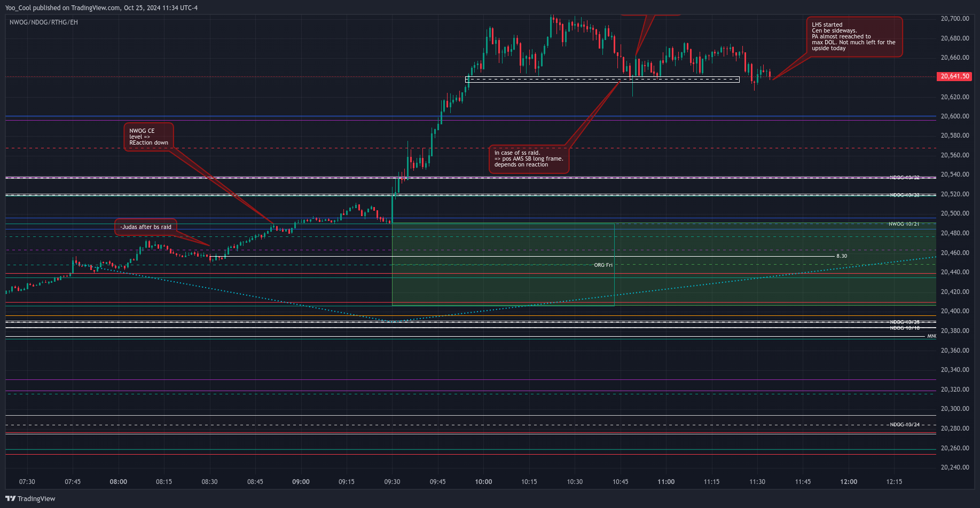Click the NDOG 10/22 line label
Viewport: 980px width, 508px height.
coord(905,177)
